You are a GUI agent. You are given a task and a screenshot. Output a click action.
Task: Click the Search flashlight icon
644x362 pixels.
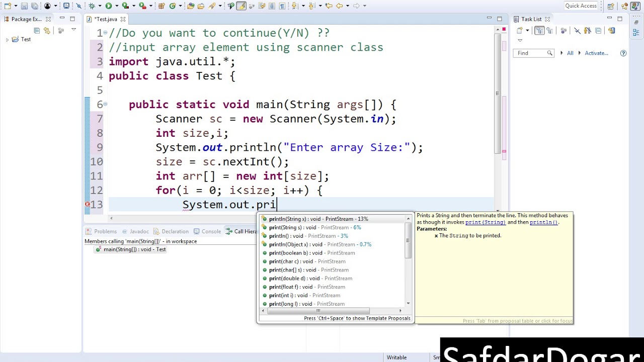212,6
